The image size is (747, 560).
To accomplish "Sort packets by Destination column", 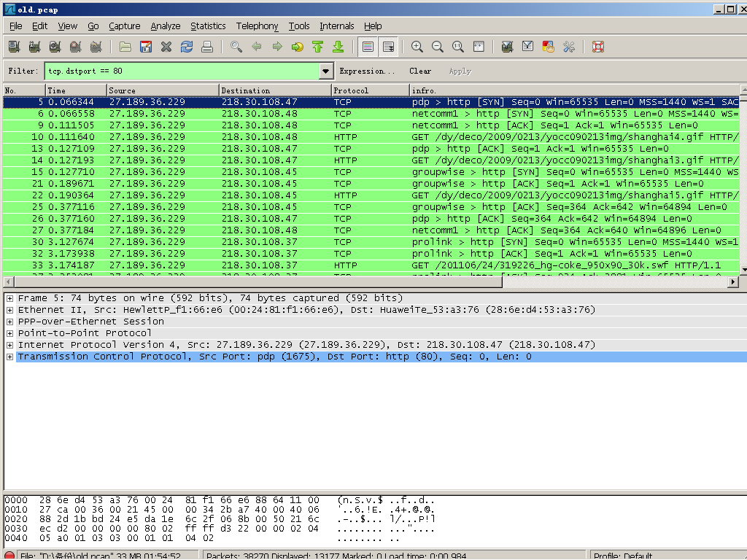I will [275, 90].
